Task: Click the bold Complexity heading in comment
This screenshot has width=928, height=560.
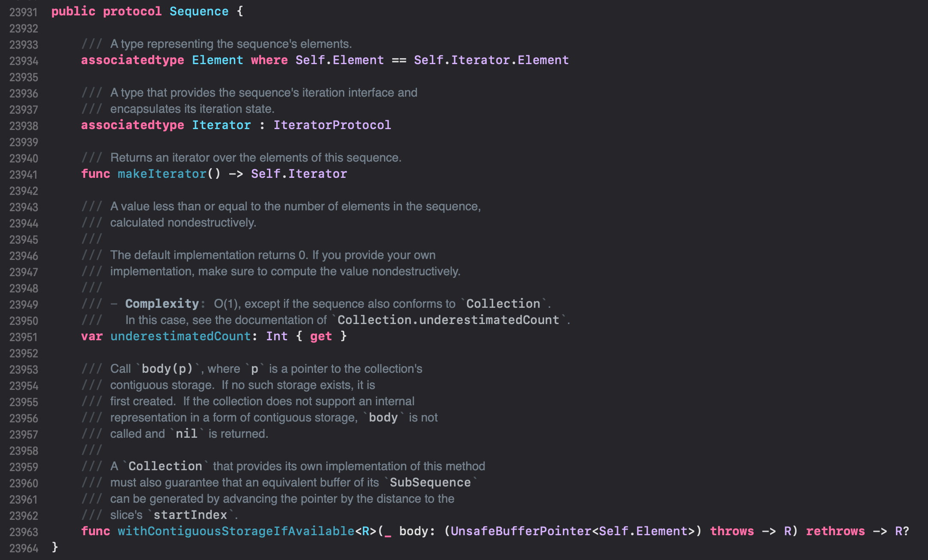Action: [162, 304]
